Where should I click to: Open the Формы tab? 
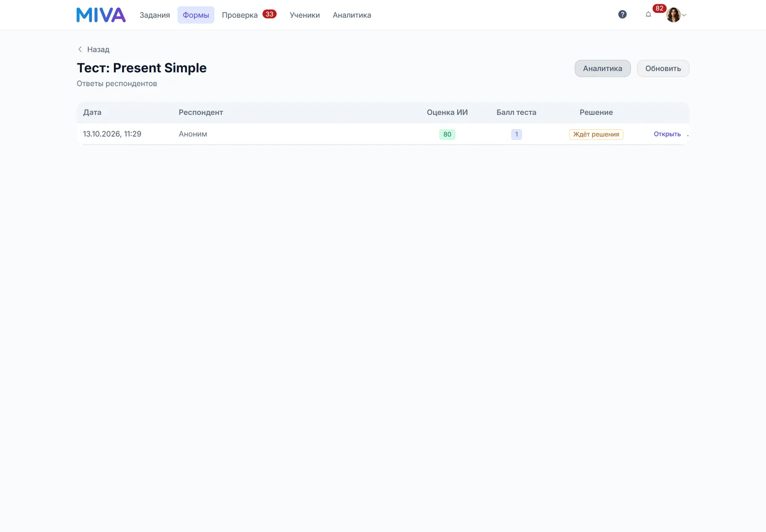[x=196, y=15]
